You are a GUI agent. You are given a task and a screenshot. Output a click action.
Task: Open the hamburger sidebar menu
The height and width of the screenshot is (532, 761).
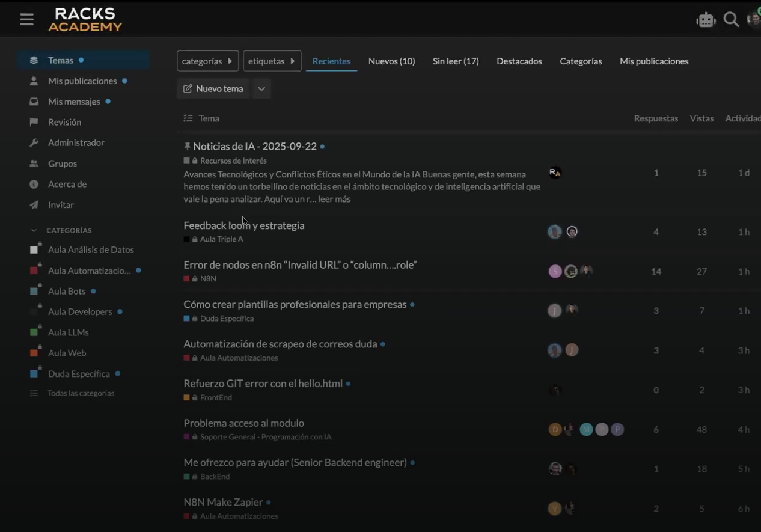pyautogui.click(x=26, y=19)
